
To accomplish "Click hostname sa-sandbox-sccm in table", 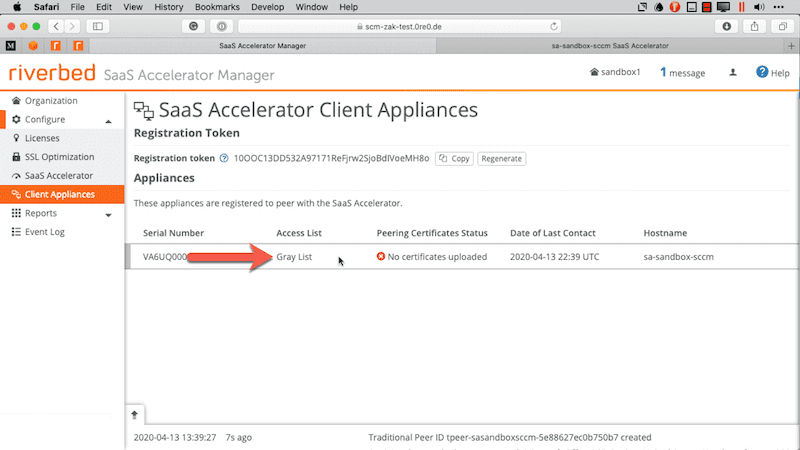I will coord(678,257).
